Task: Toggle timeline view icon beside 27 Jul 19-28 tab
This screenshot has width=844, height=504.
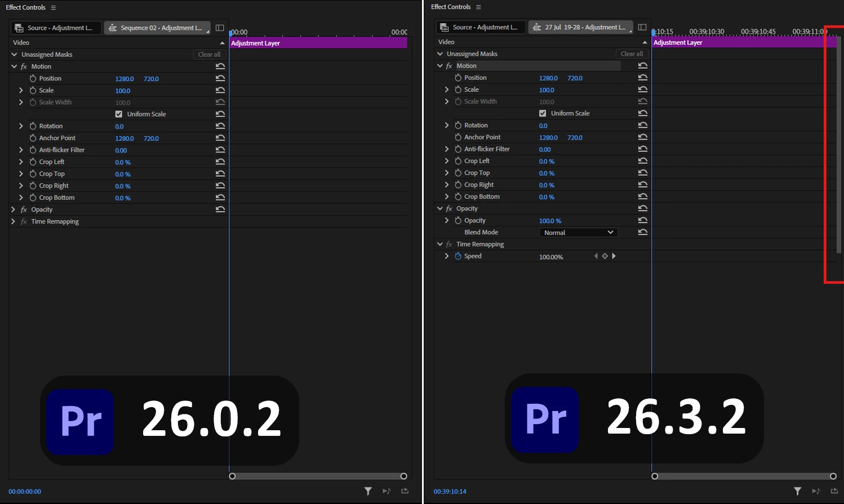Action: click(x=642, y=27)
